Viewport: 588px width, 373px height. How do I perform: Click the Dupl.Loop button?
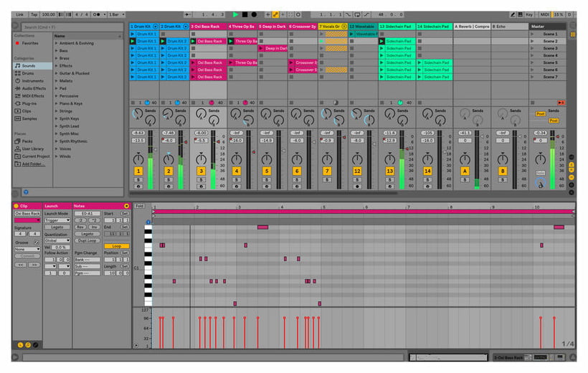(87, 240)
